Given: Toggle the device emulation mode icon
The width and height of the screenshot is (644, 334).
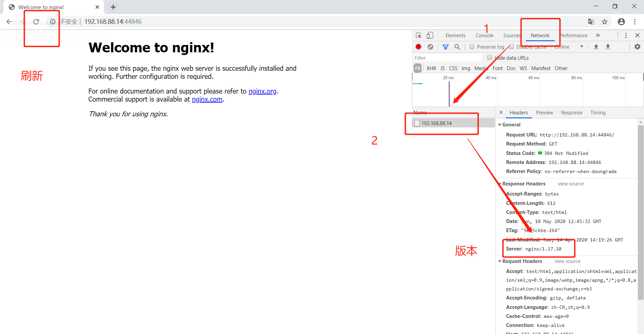Looking at the screenshot, I should 430,35.
